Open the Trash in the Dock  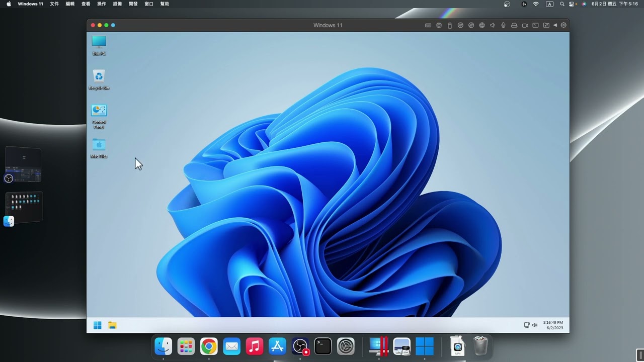point(480,346)
